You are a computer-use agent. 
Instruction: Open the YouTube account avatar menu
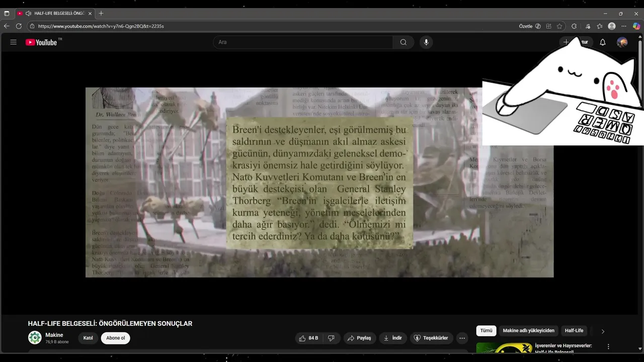pyautogui.click(x=622, y=42)
